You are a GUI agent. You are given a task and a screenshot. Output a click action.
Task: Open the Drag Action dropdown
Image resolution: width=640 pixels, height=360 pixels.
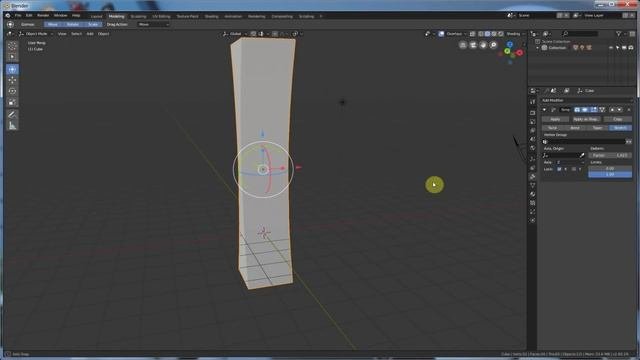pos(153,24)
